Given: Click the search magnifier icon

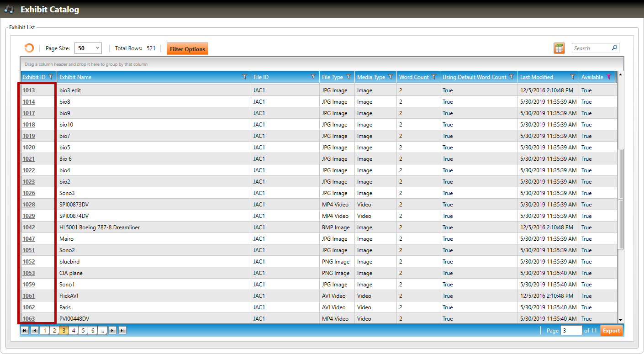Looking at the screenshot, I should [x=614, y=48].
